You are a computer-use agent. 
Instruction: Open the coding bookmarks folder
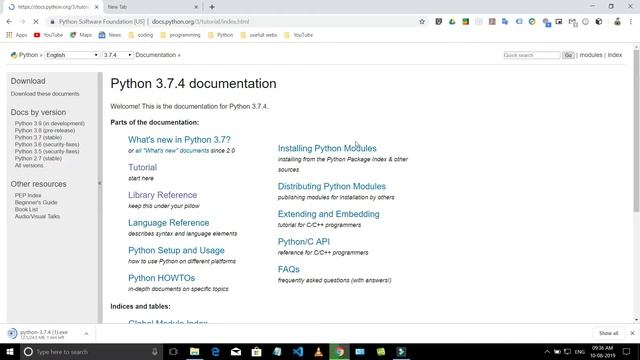click(141, 35)
